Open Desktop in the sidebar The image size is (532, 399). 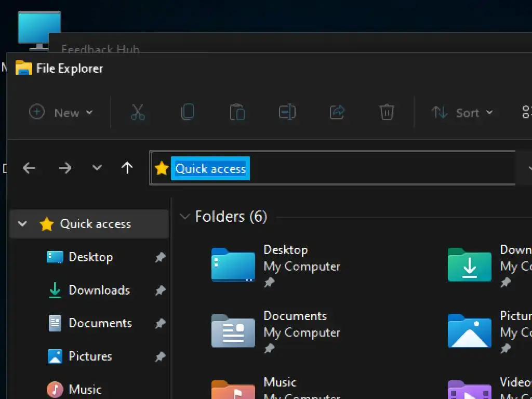pos(90,257)
